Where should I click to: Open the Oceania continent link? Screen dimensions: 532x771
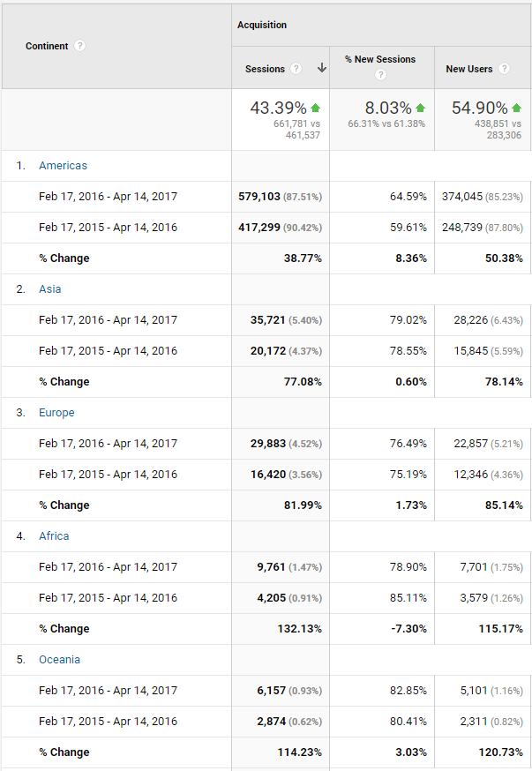[x=59, y=659]
